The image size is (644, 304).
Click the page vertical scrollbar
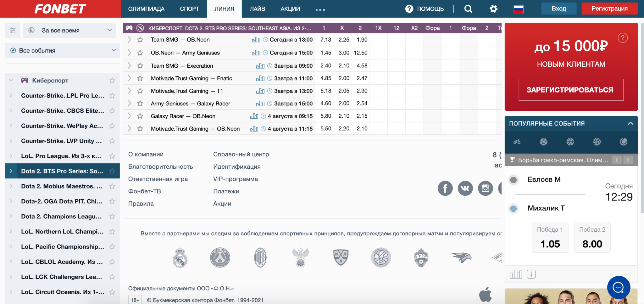pos(642,118)
